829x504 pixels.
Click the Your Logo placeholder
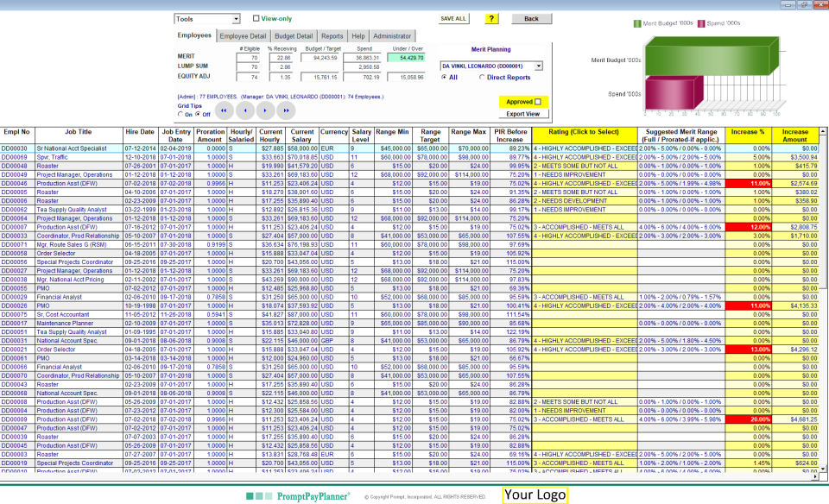pos(535,495)
